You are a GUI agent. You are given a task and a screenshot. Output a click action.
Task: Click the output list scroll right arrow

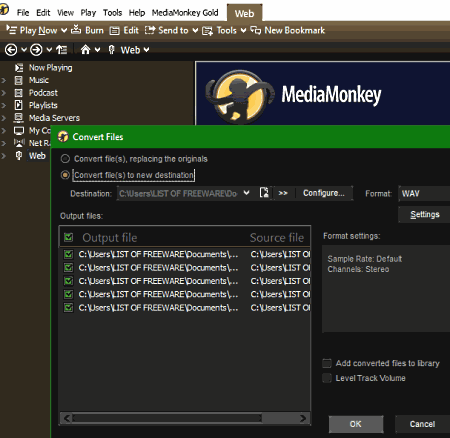tap(303, 418)
